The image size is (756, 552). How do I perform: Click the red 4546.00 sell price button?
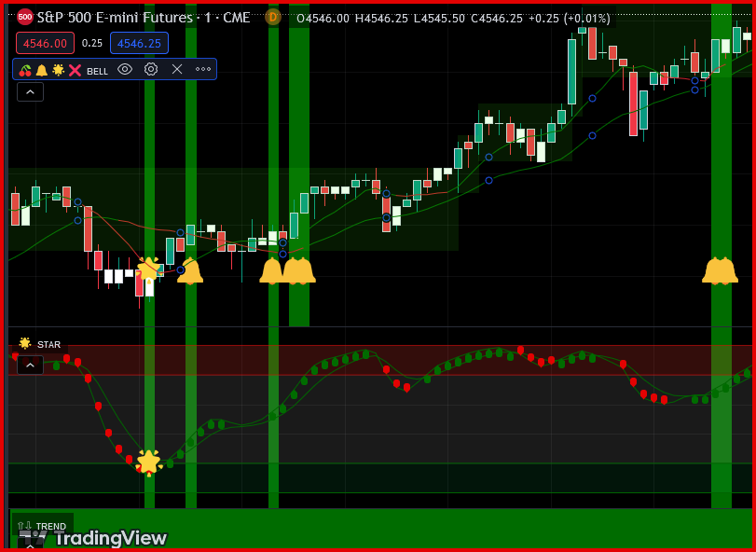(45, 43)
